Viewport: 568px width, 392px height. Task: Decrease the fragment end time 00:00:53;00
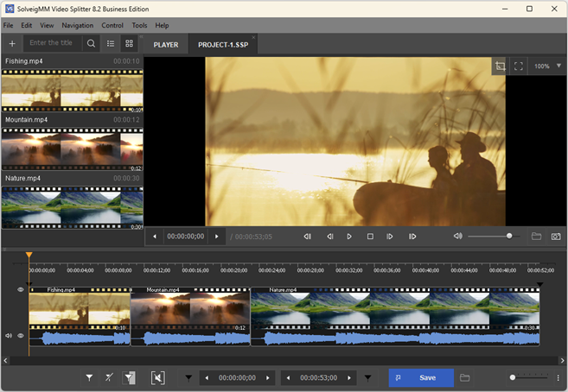coord(289,378)
